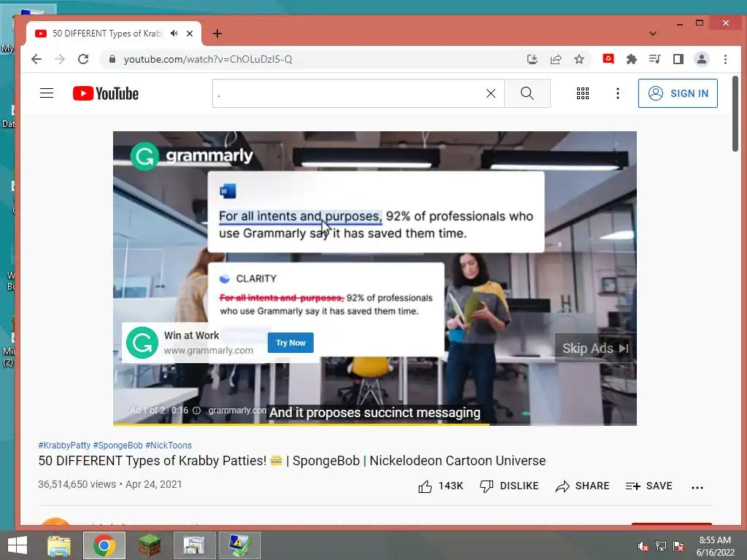Click the ad info circle icon

point(196,411)
